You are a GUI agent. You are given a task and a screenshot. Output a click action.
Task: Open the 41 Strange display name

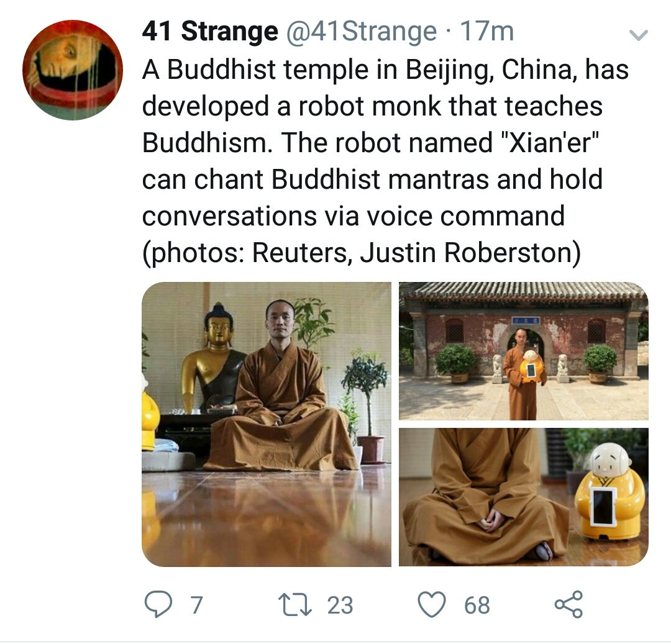click(x=210, y=31)
